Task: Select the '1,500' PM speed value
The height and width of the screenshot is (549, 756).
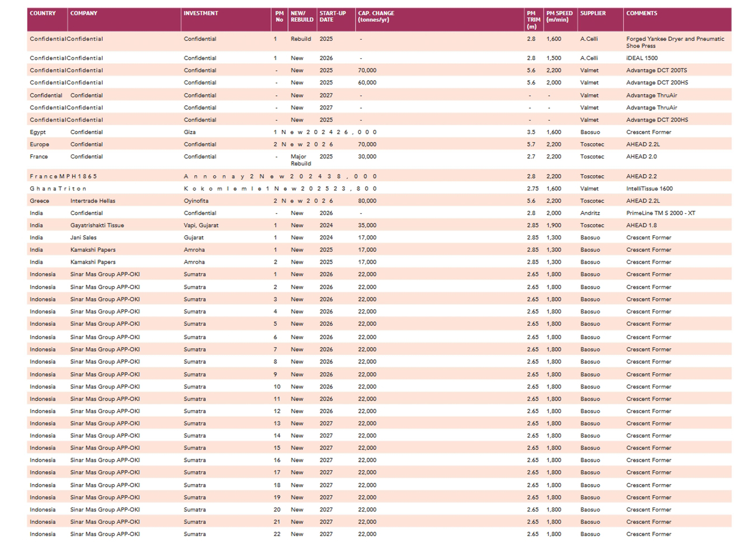Action: [x=554, y=58]
